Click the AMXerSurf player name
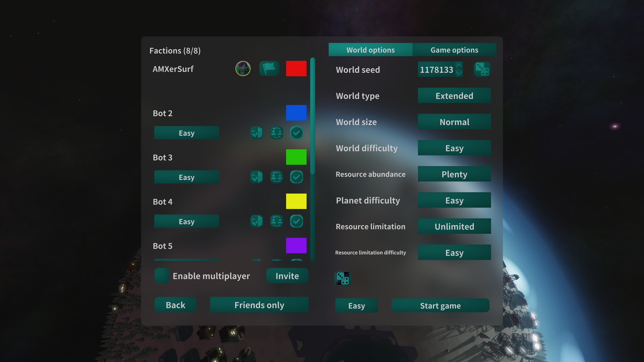The width and height of the screenshot is (644, 362). 173,69
